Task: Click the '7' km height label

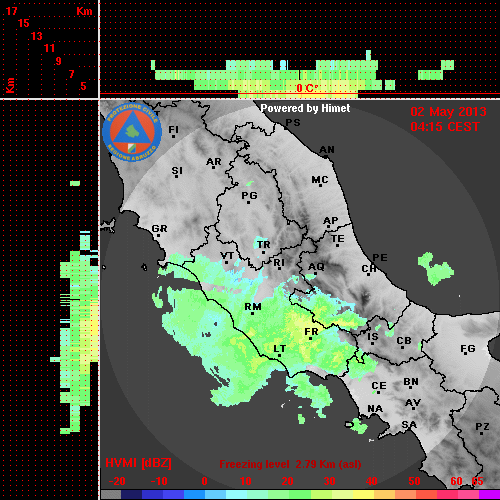Action: click(71, 74)
